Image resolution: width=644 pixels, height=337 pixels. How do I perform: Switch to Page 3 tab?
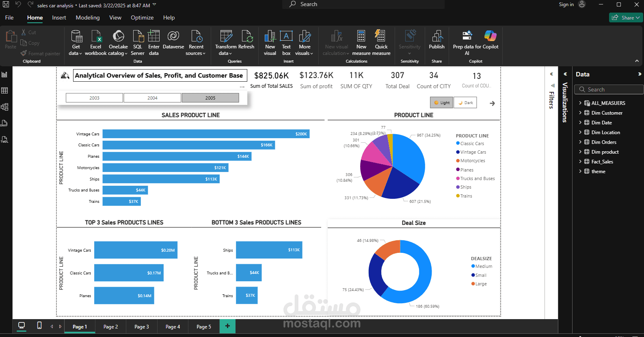[142, 326]
